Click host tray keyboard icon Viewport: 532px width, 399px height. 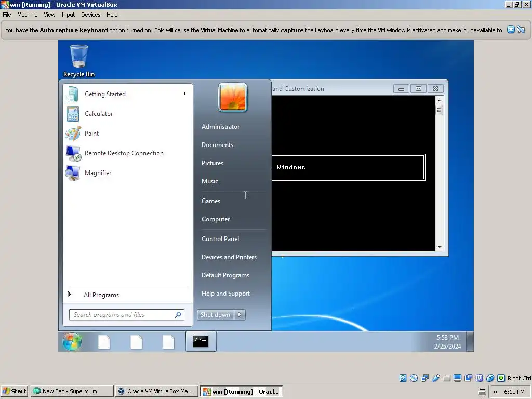click(482, 392)
